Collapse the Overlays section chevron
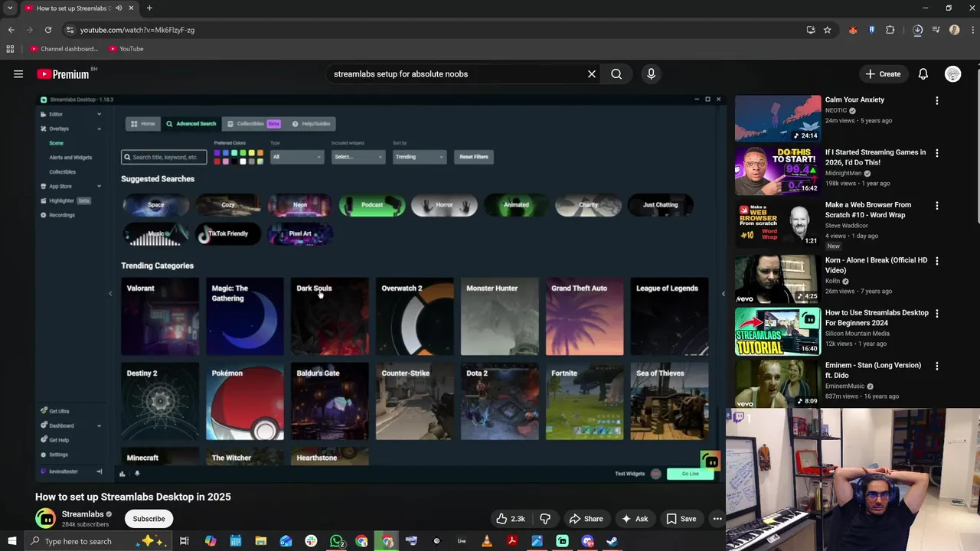Image resolution: width=980 pixels, height=551 pixels. point(99,129)
